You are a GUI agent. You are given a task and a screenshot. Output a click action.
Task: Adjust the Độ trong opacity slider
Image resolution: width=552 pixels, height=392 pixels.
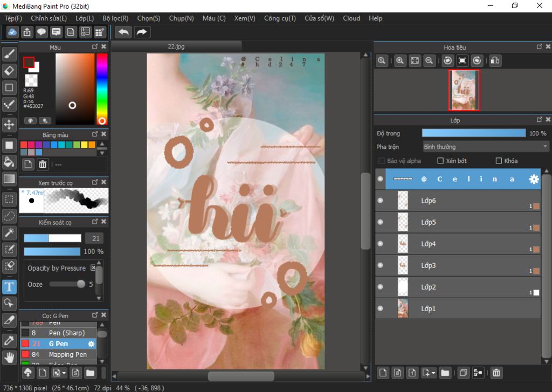tap(473, 133)
